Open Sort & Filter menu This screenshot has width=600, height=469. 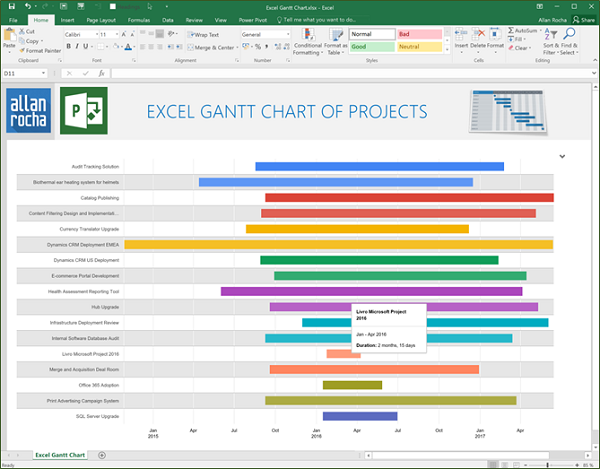click(x=551, y=41)
